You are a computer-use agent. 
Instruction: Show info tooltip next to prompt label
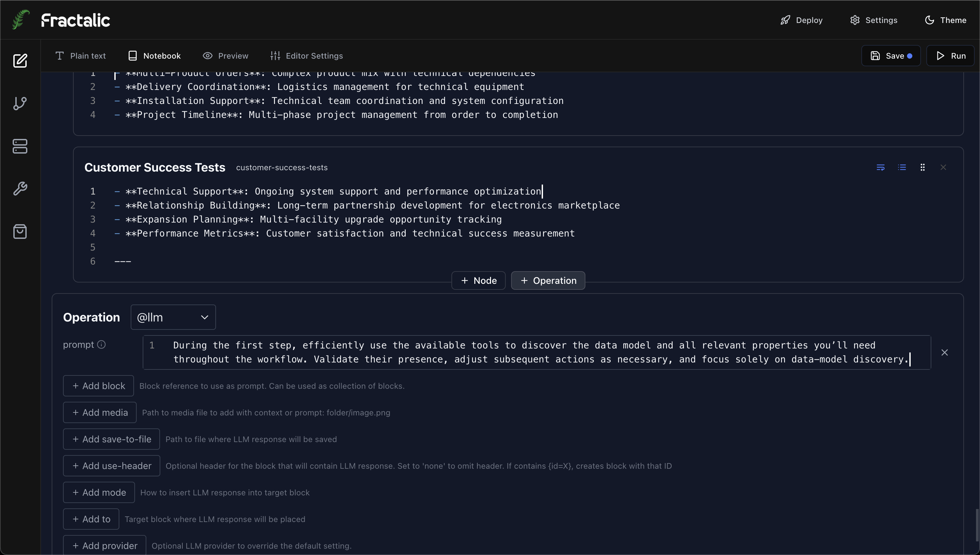coord(101,344)
